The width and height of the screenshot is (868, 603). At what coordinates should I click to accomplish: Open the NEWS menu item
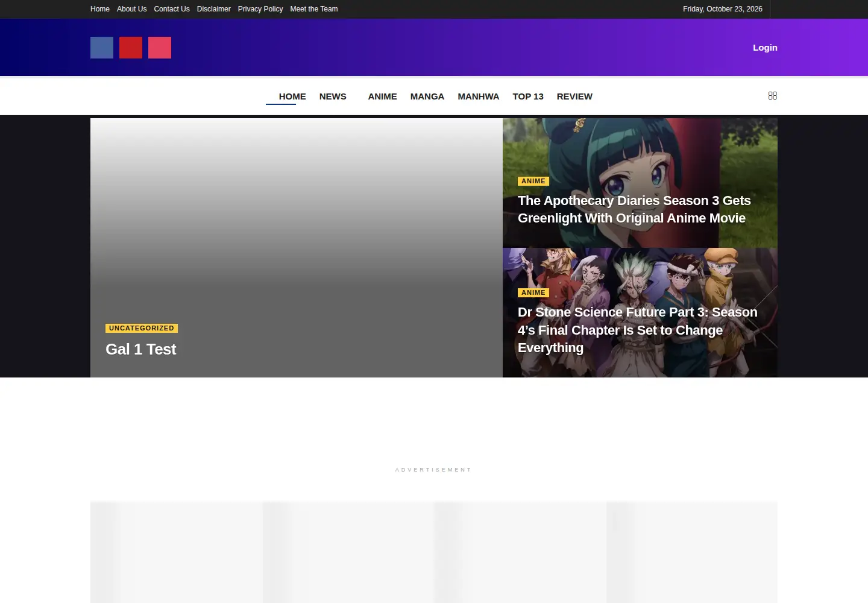click(333, 96)
